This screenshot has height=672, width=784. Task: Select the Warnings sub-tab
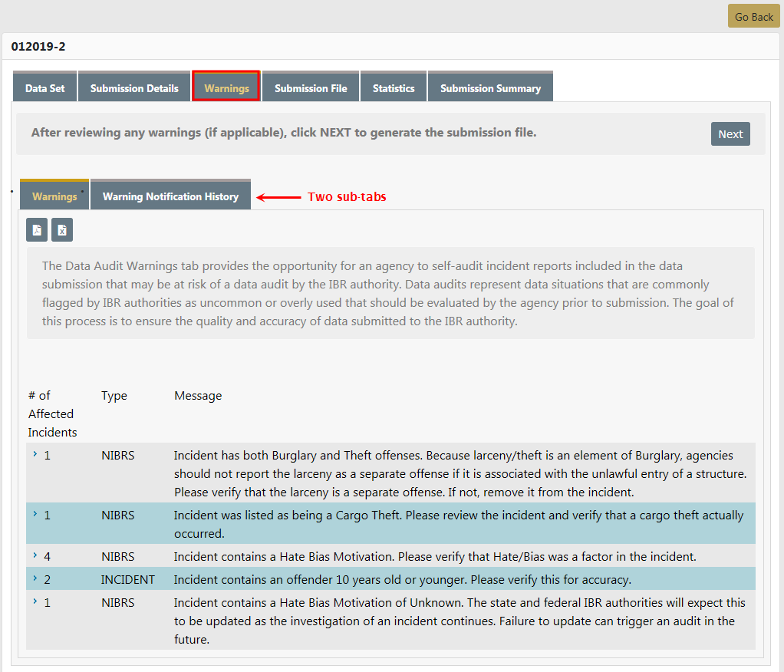click(x=54, y=196)
